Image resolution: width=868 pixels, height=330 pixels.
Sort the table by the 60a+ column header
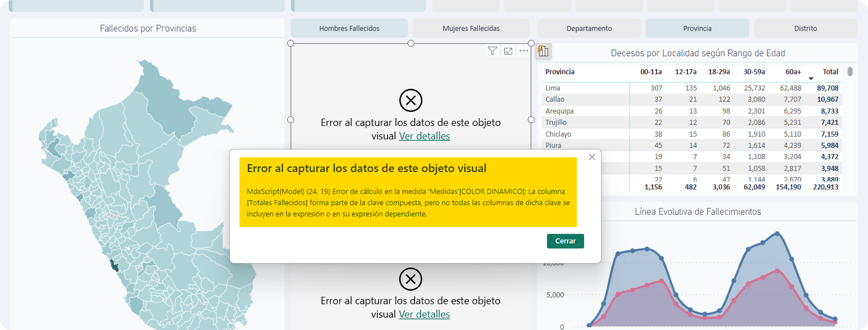(794, 72)
